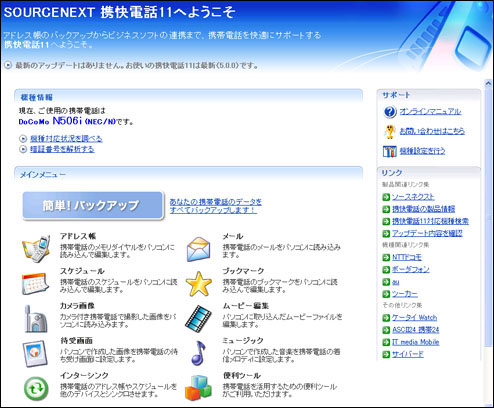Select the 便利ツール menu title
This screenshot has height=408, width=494.
[x=241, y=376]
